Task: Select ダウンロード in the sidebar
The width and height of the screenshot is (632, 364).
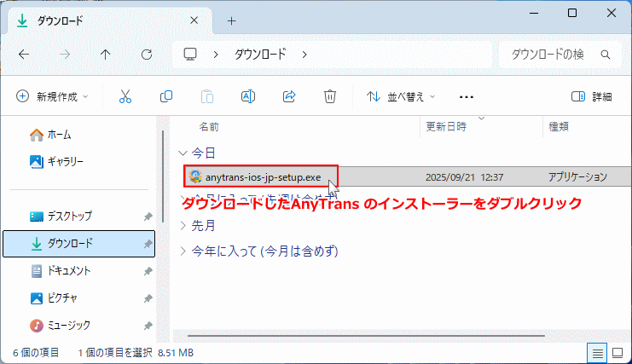Action: click(x=79, y=244)
